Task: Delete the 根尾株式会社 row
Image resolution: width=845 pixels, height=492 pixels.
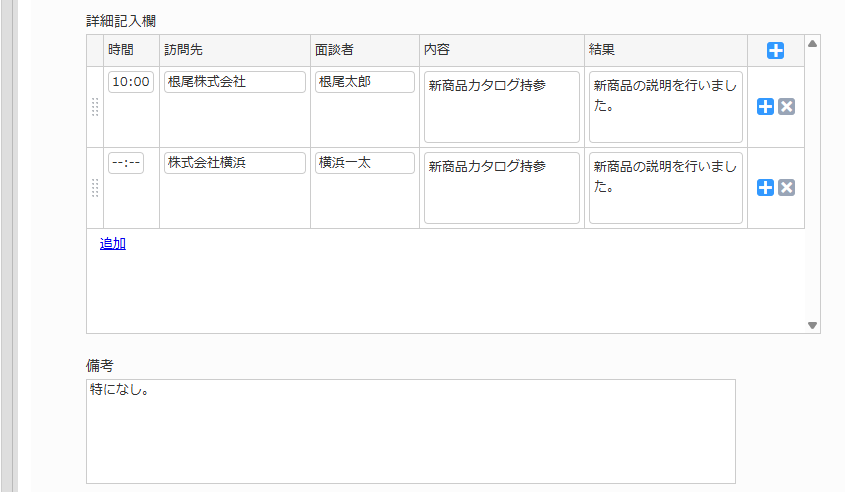Action: click(787, 107)
